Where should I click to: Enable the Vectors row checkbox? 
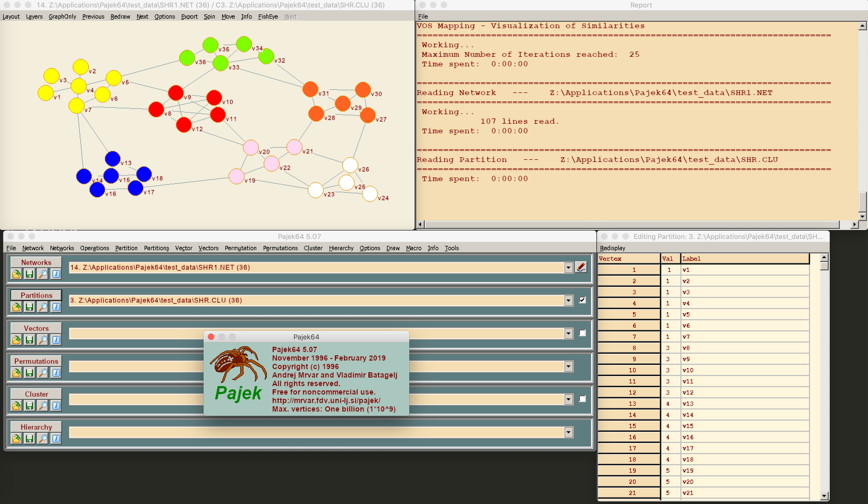click(x=582, y=333)
